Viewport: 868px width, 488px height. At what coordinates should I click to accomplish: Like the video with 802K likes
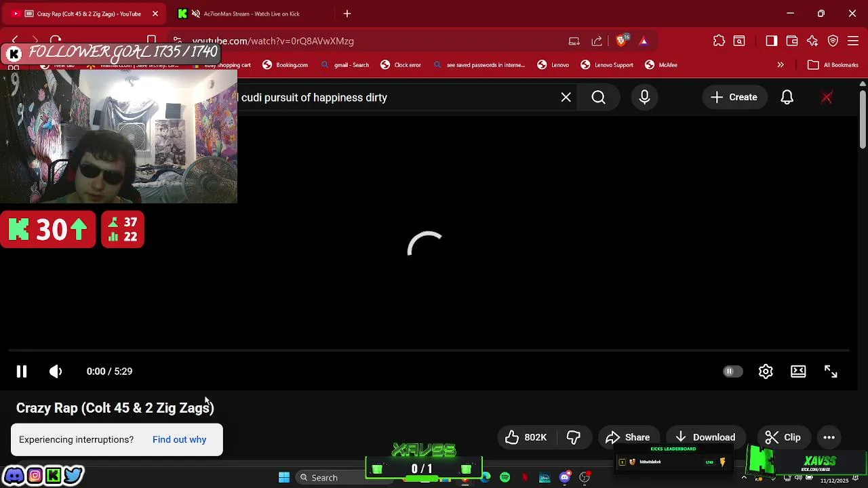point(526,437)
